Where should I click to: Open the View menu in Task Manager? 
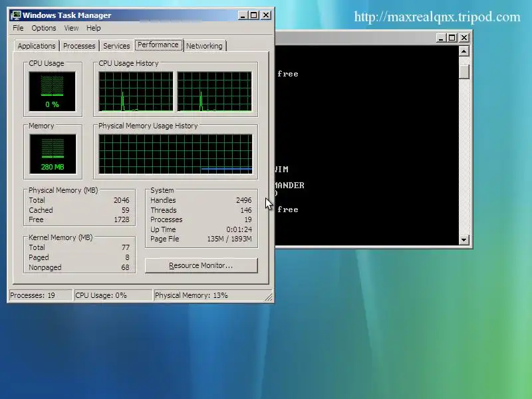pos(71,28)
